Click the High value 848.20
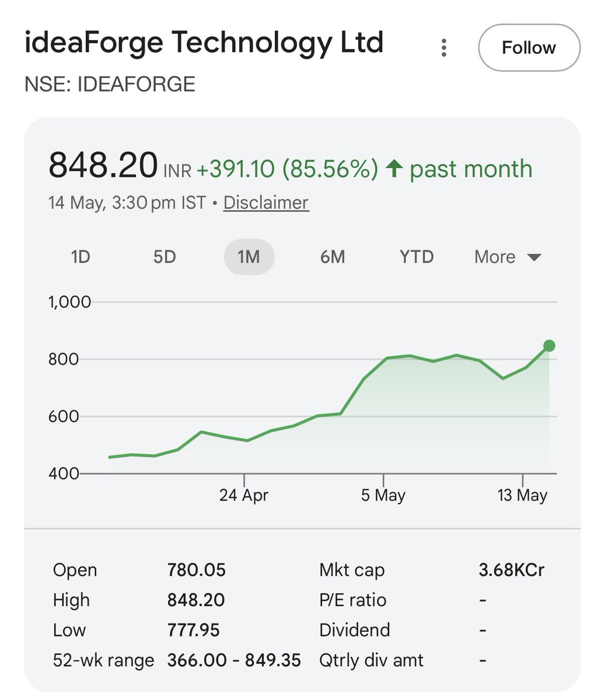Viewport: 605px width, 700px height. coord(196,600)
